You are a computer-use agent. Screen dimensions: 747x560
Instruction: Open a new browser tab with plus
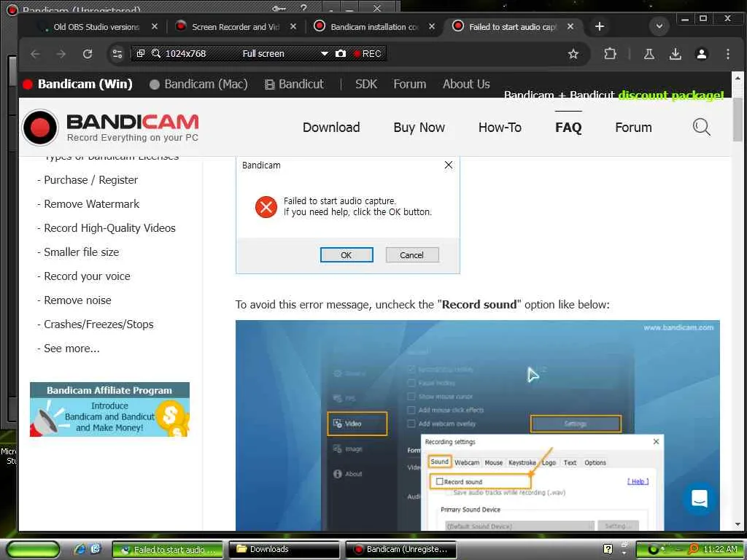pyautogui.click(x=600, y=27)
